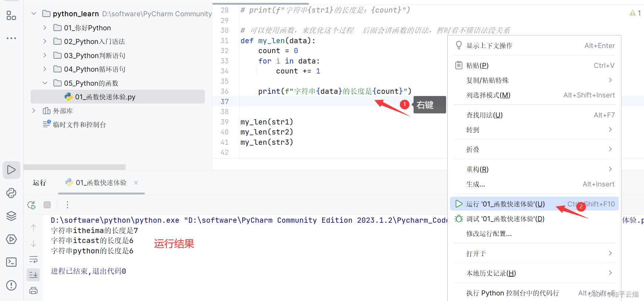
Task: Click console output 字符串itheima的长度是7
Action: [x=95, y=230]
